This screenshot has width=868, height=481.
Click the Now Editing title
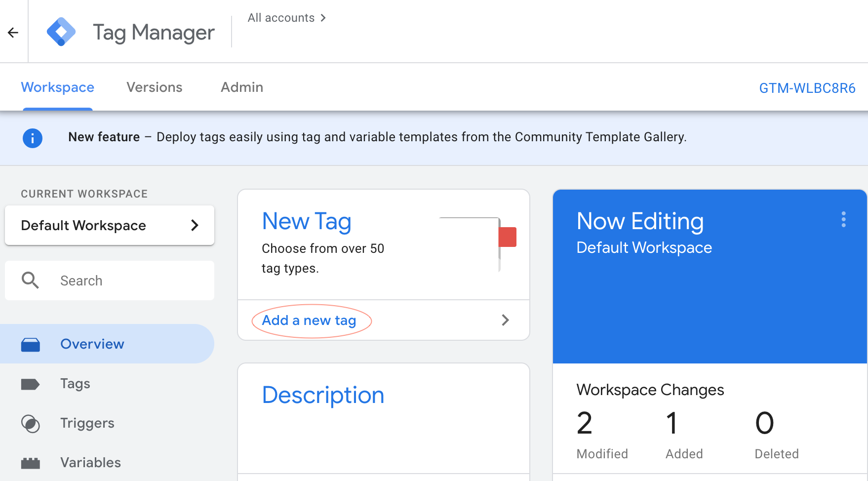click(640, 221)
